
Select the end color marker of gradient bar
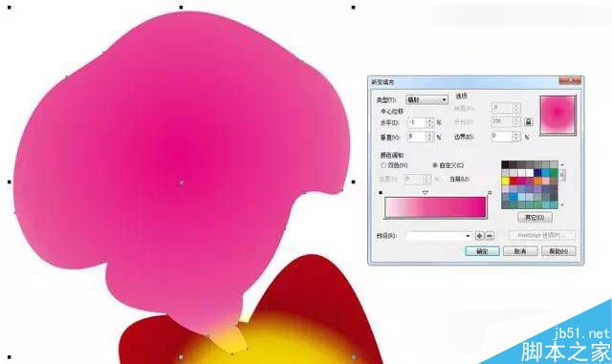pyautogui.click(x=490, y=192)
